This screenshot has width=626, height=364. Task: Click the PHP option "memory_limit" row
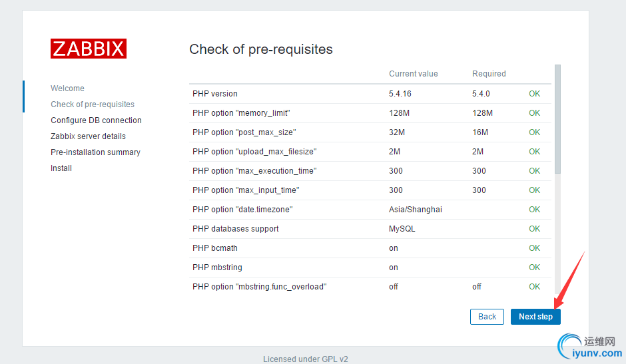pyautogui.click(x=241, y=113)
